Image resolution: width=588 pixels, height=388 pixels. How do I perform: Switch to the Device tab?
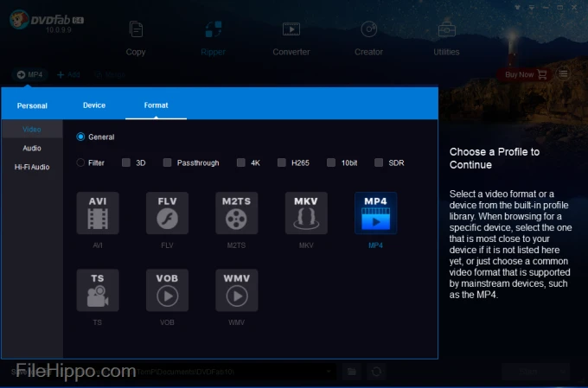pyautogui.click(x=94, y=105)
